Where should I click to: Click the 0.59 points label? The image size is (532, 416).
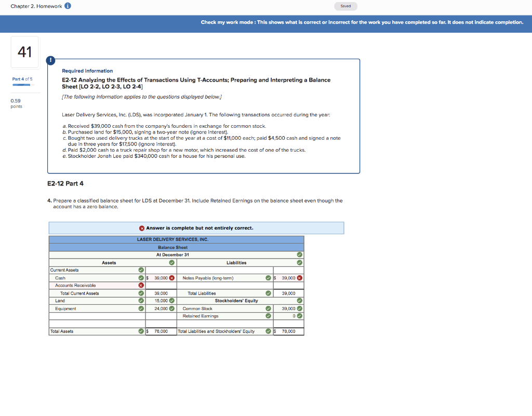click(16, 104)
